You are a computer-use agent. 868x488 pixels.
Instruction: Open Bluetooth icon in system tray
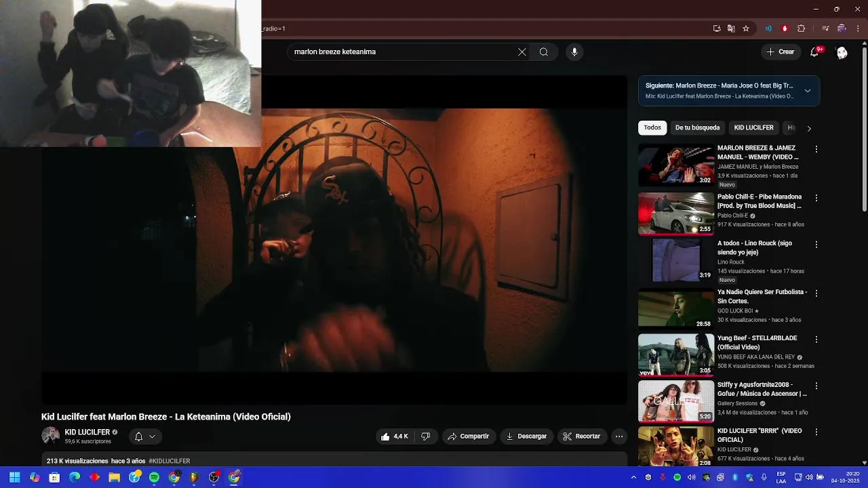coord(734,477)
